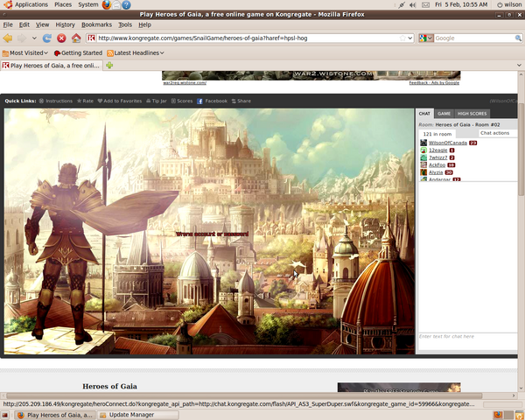This screenshot has width=525, height=420.
Task: Switch to the CHAT tab
Action: [x=424, y=114]
